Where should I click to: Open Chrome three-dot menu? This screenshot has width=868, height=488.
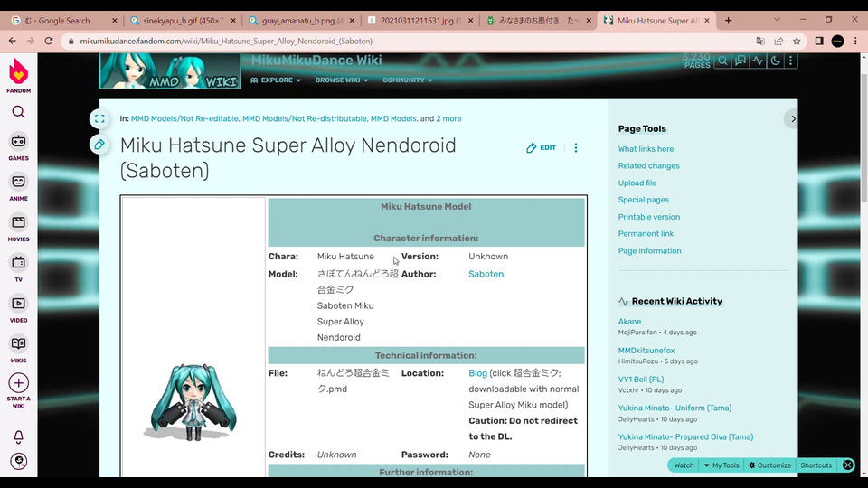[x=856, y=41]
